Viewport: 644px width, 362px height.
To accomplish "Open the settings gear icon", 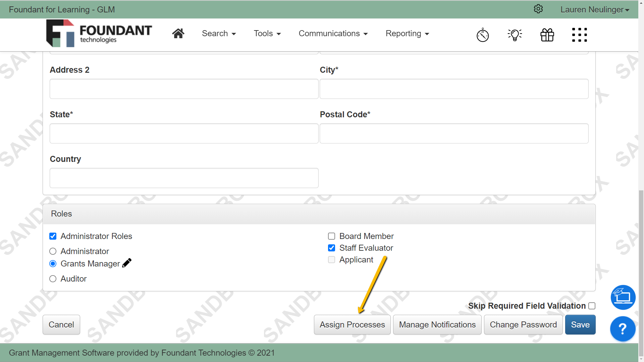I will click(538, 9).
